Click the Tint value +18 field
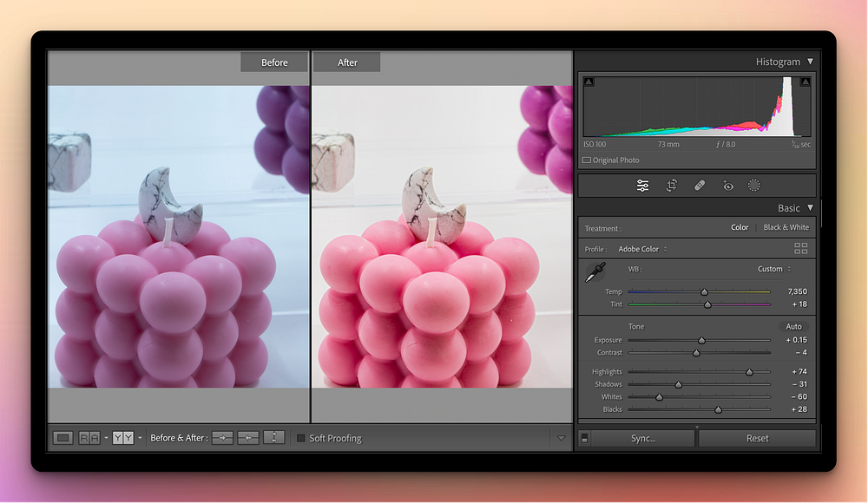This screenshot has width=868, height=503. [x=799, y=304]
